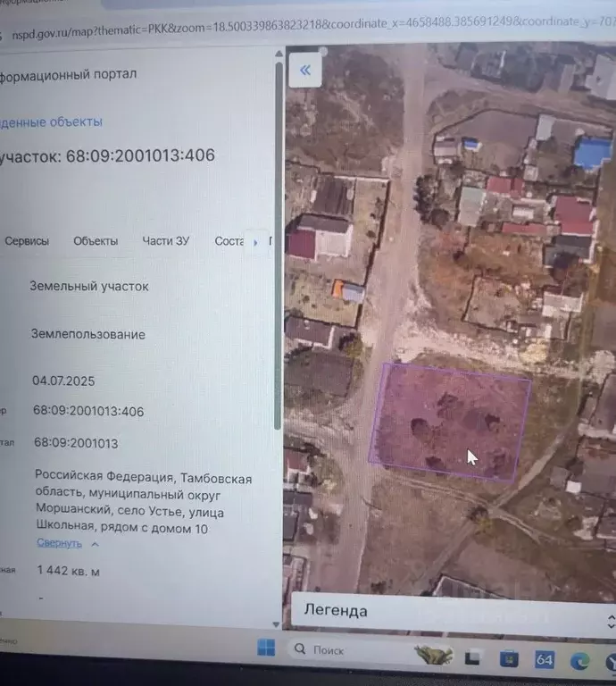The height and width of the screenshot is (686, 616).
Task: Open the blue monitor app in taskbar
Action: pos(509,659)
